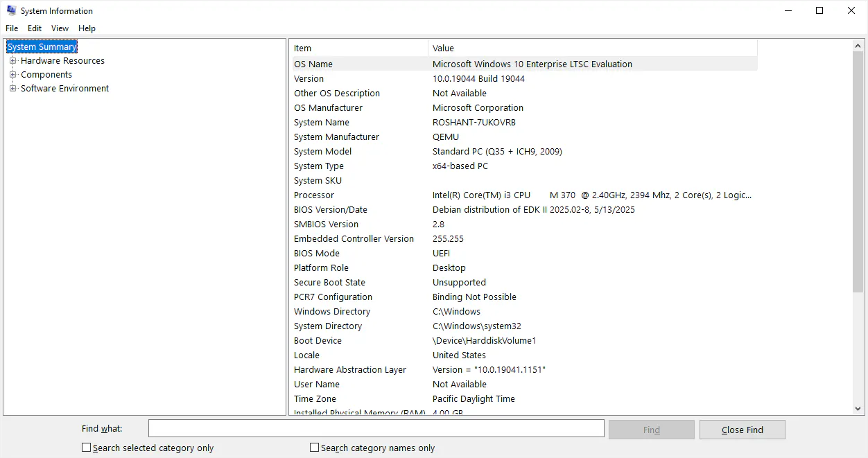Click the Find button
Screen dimensions: 868x458
point(652,430)
